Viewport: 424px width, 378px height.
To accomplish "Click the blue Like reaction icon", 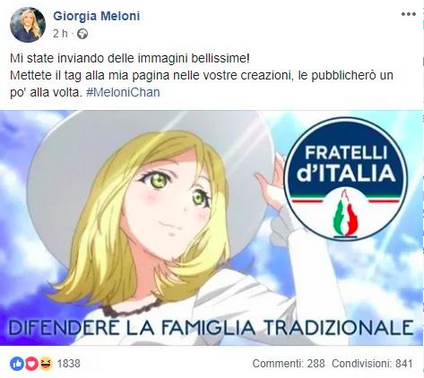I will click(x=17, y=364).
